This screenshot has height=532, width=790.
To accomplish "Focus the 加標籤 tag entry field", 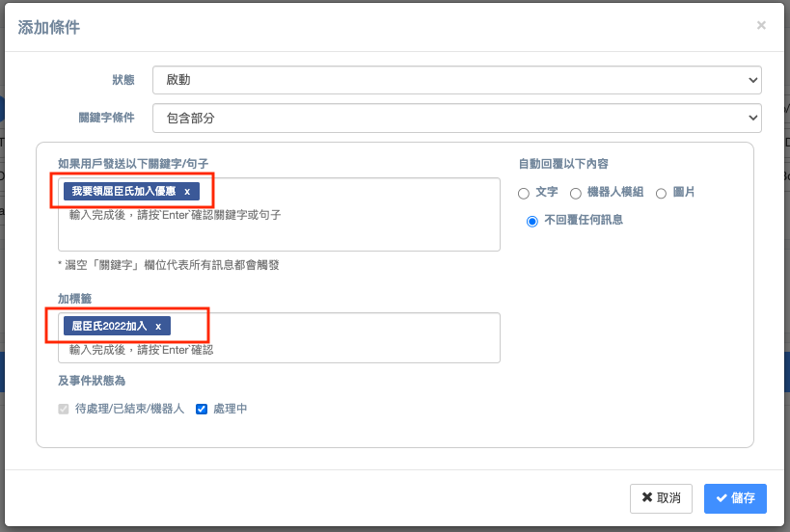I will [x=279, y=350].
